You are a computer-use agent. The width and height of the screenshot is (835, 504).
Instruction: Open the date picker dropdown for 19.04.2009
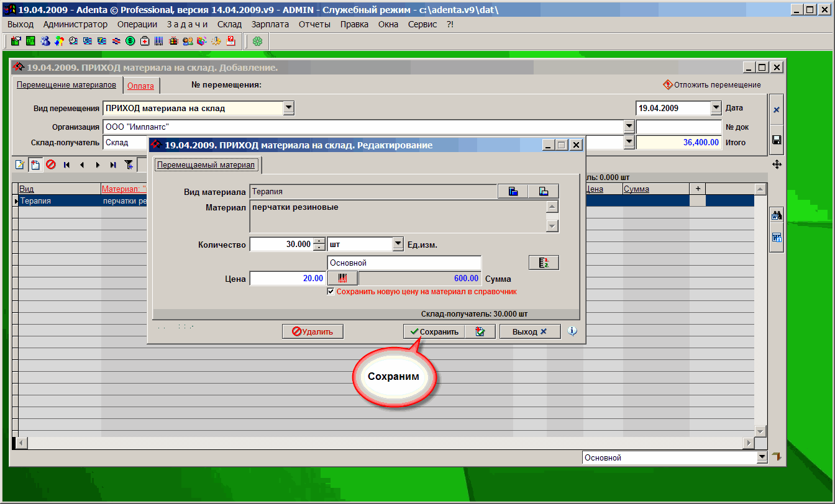tap(716, 108)
